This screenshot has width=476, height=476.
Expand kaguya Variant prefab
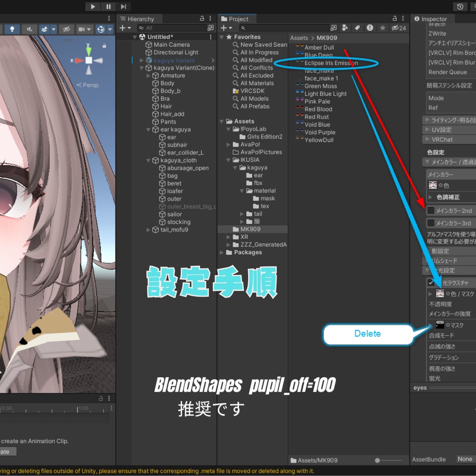click(141, 60)
